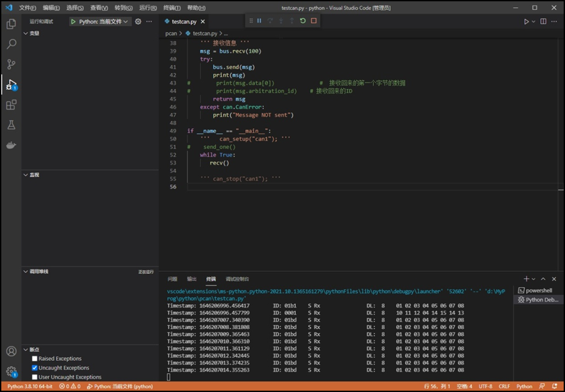Open the debug configuration dropdown Python: 当前文件
Viewport: 565px width, 392px height.
coord(103,21)
